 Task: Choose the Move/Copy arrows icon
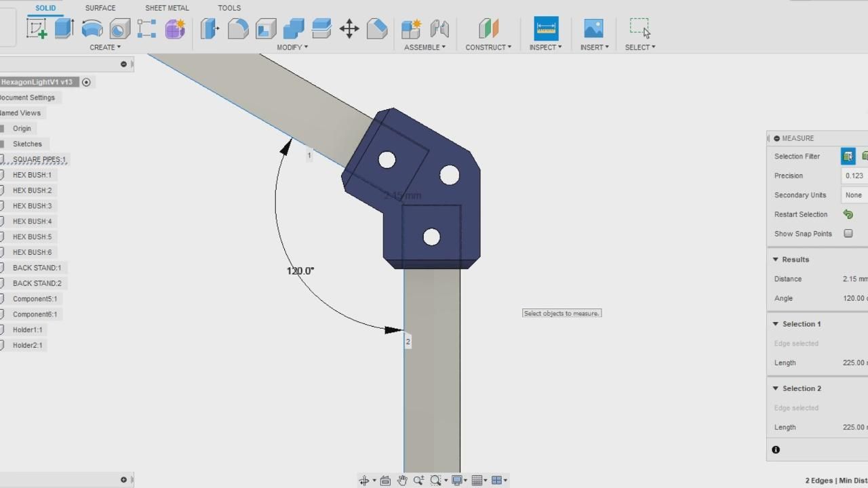coord(349,28)
